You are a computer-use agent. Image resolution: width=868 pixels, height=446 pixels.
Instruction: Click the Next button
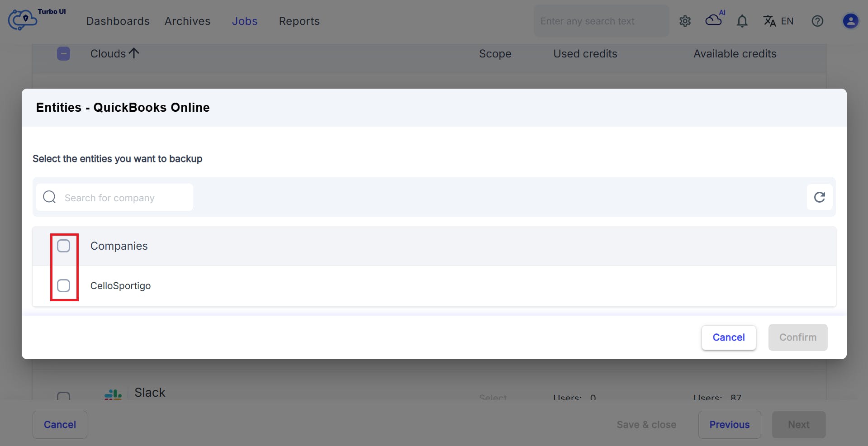point(799,425)
